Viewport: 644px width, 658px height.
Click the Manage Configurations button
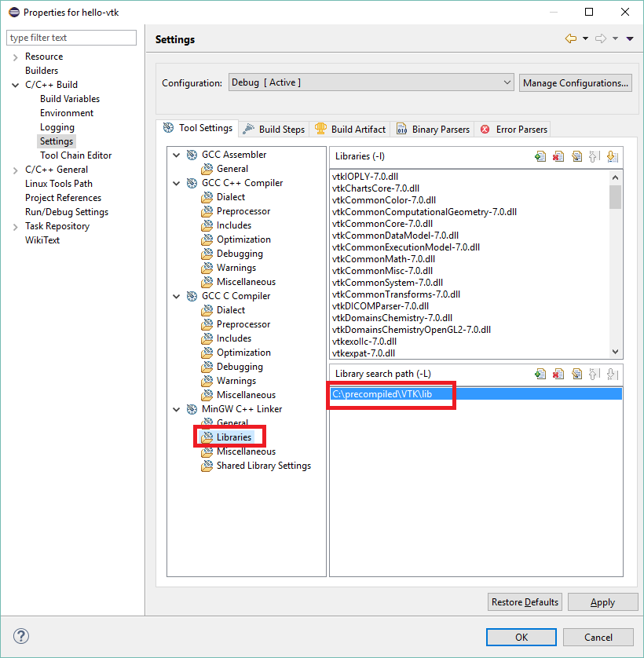click(x=575, y=82)
